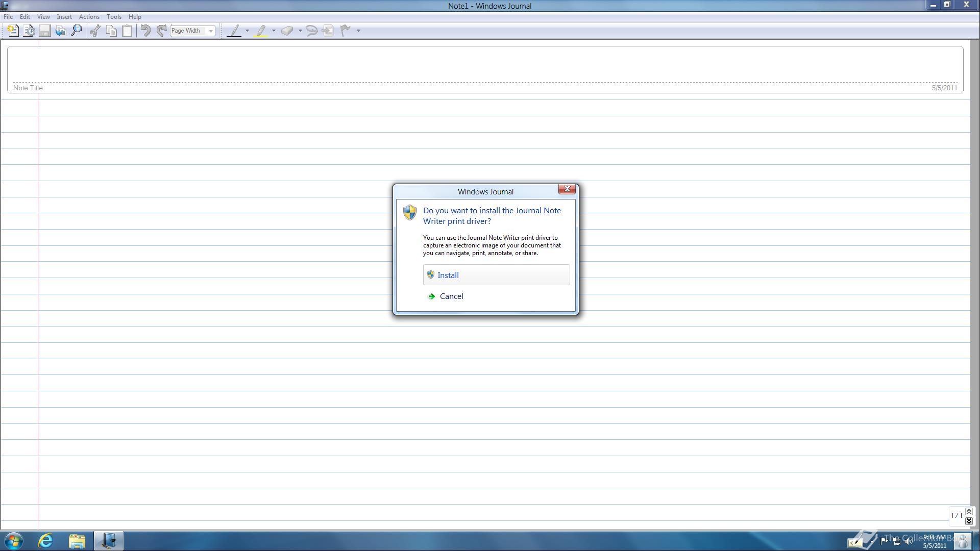Viewport: 980px width, 551px height.
Task: Go to next page with down chevrons
Action: point(969,521)
